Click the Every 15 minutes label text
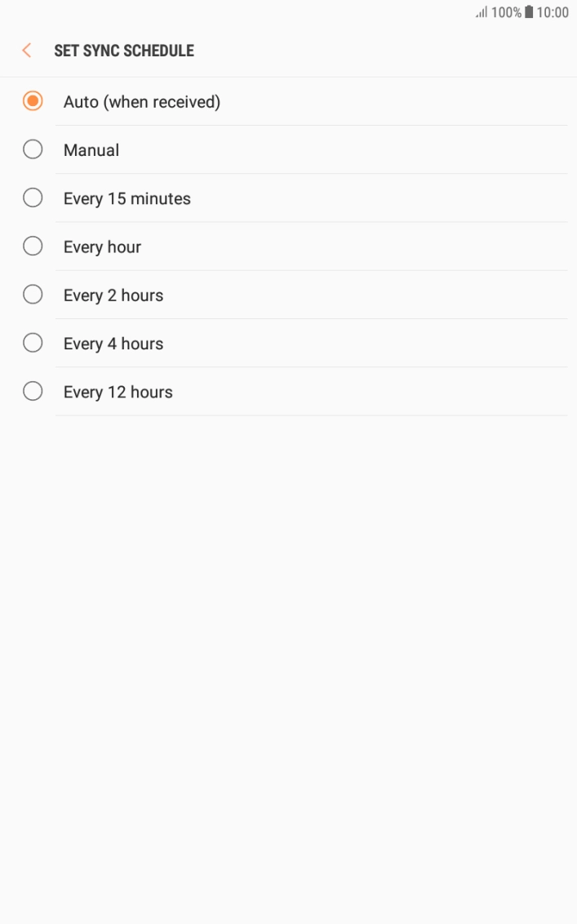577x924 pixels. (x=126, y=198)
